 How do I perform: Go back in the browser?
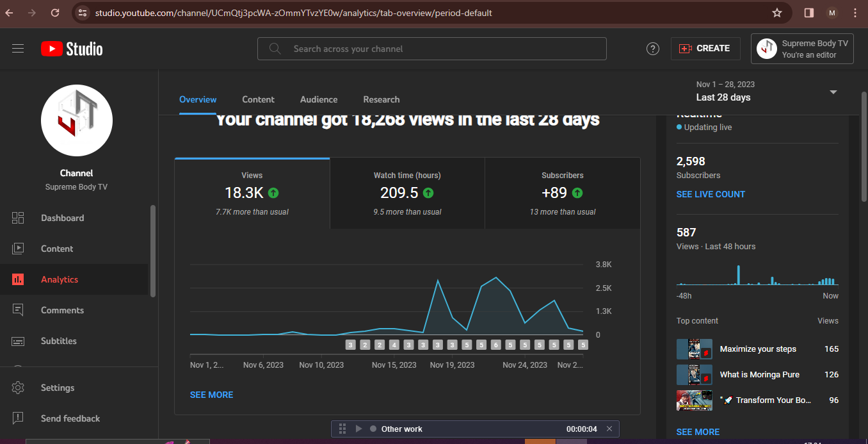[x=9, y=13]
